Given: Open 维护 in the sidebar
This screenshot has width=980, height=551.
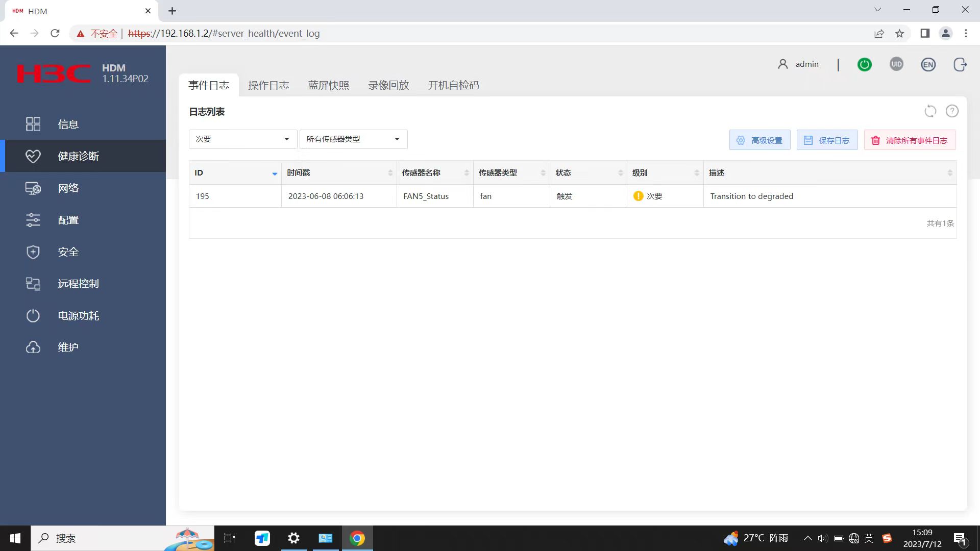Looking at the screenshot, I should pyautogui.click(x=68, y=347).
